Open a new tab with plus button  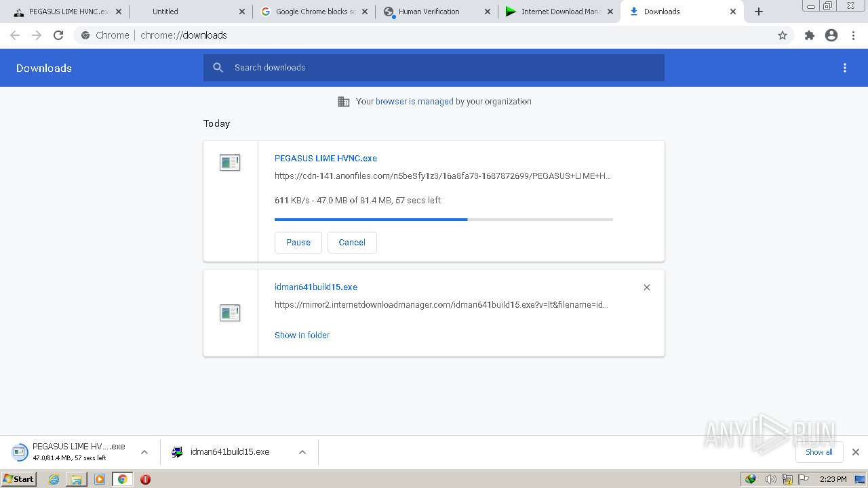point(759,12)
